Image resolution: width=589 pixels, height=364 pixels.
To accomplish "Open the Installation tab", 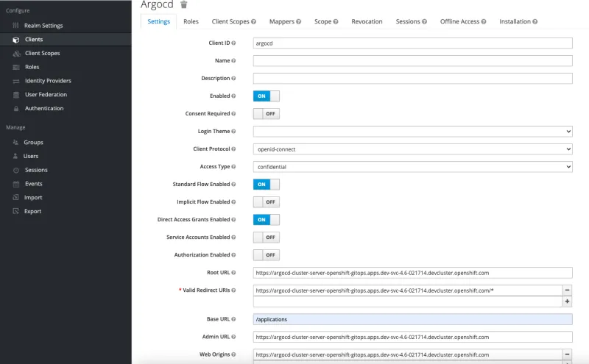I will click(x=518, y=21).
